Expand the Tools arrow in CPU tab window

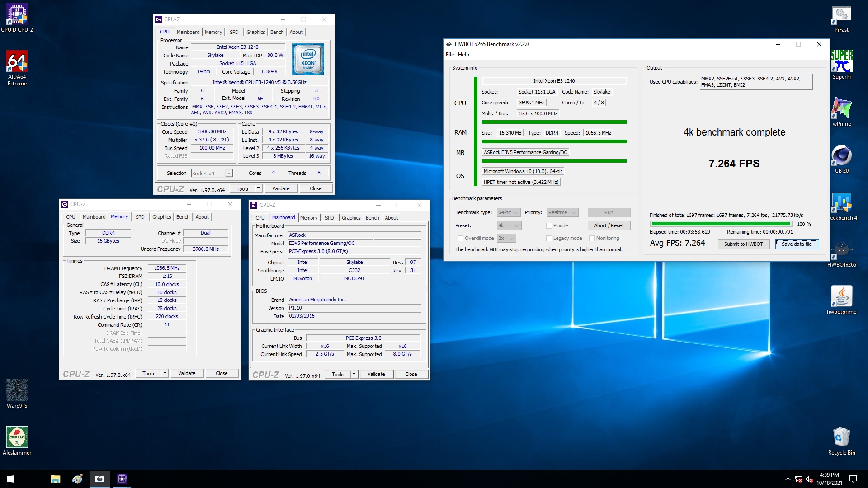259,188
